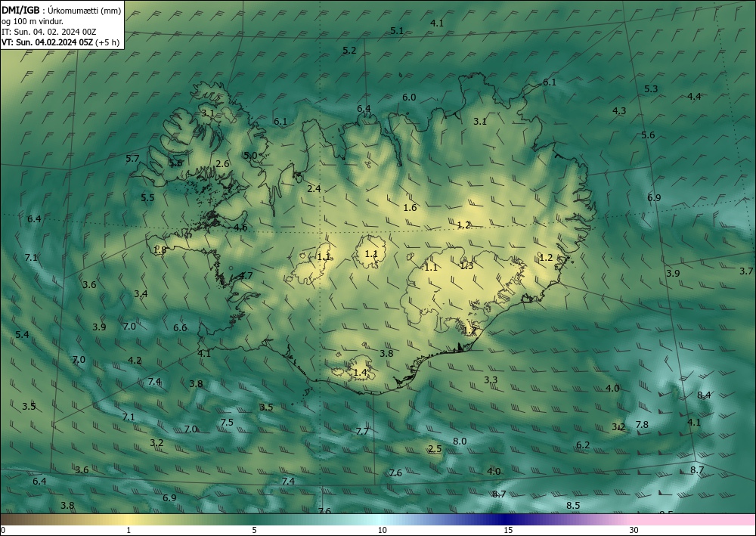Image resolution: width=756 pixels, height=536 pixels.
Task: Click the map value "4.4"
Action: [694, 97]
